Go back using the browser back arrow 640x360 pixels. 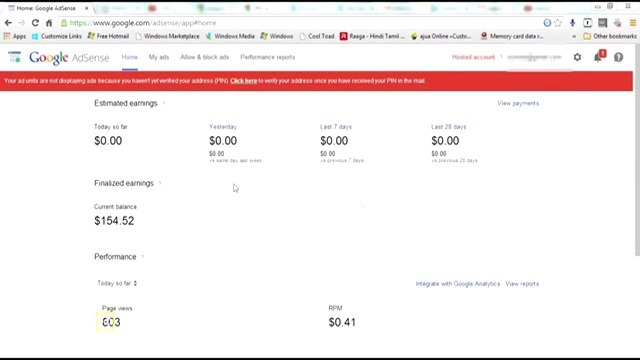(8, 23)
